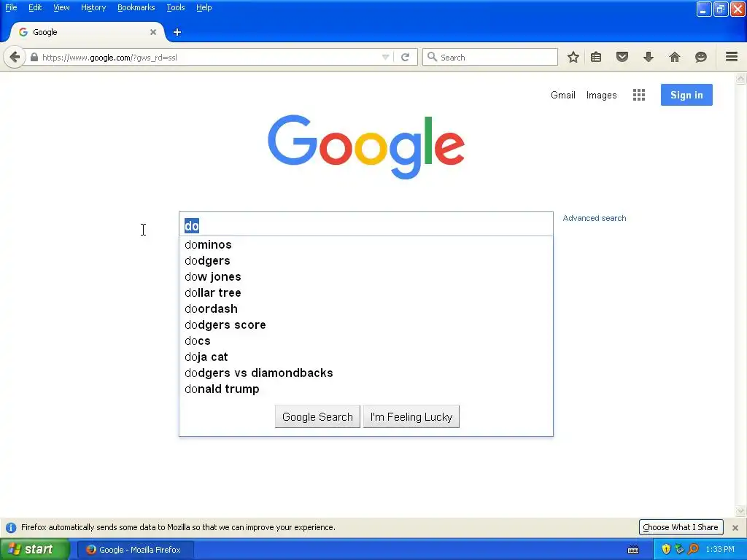Open the History menu
The image size is (747, 560).
[93, 7]
